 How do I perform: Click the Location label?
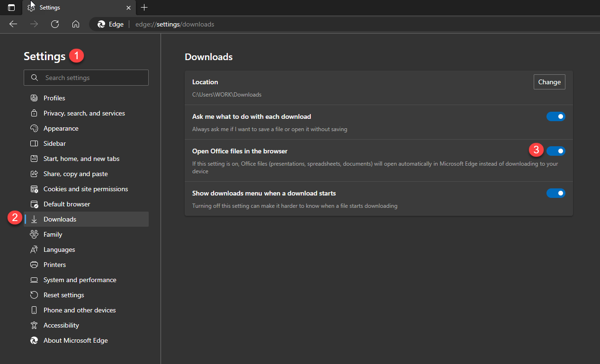coord(205,82)
